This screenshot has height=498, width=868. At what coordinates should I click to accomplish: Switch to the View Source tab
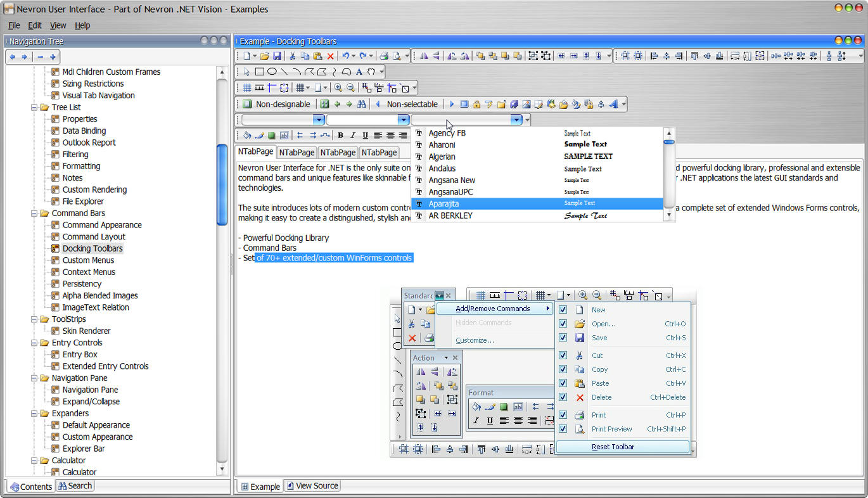312,485
